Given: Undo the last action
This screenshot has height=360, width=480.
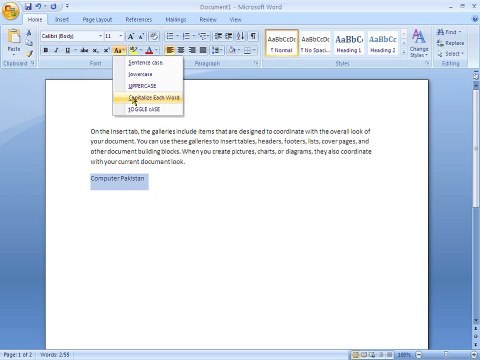Looking at the screenshot, I should [39, 6].
